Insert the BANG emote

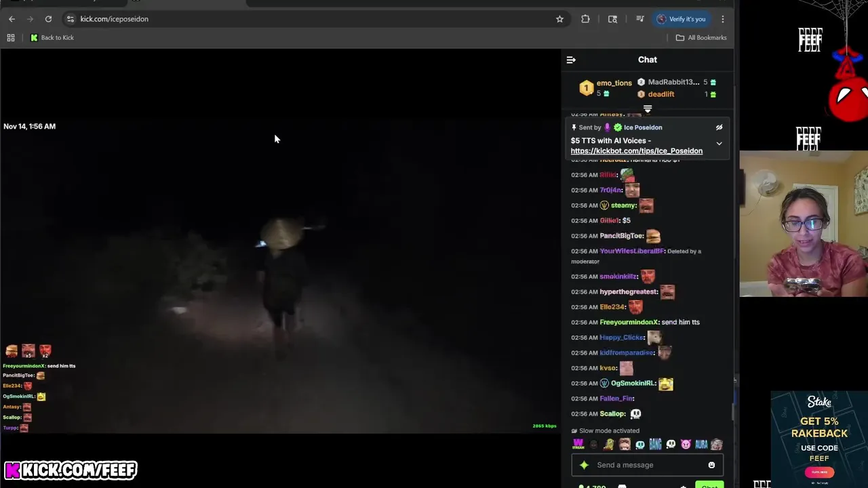point(655,445)
